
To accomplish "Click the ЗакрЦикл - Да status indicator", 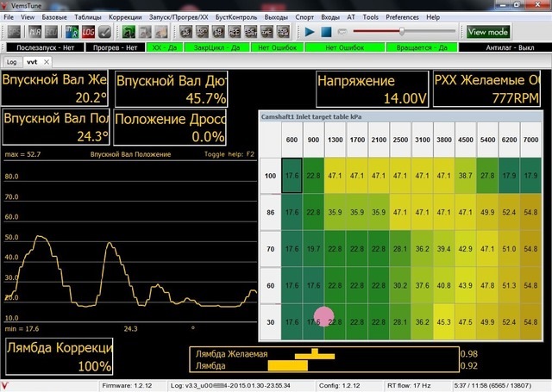I will [x=216, y=47].
